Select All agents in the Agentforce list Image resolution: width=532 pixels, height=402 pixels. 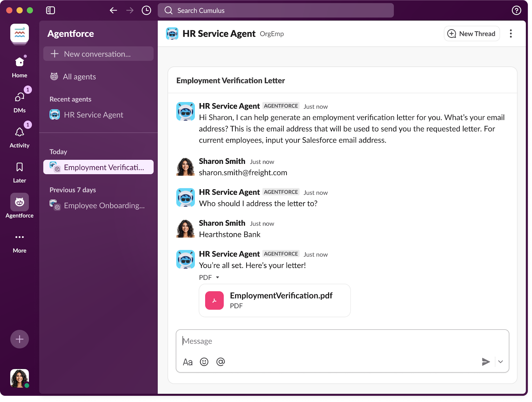(x=79, y=77)
